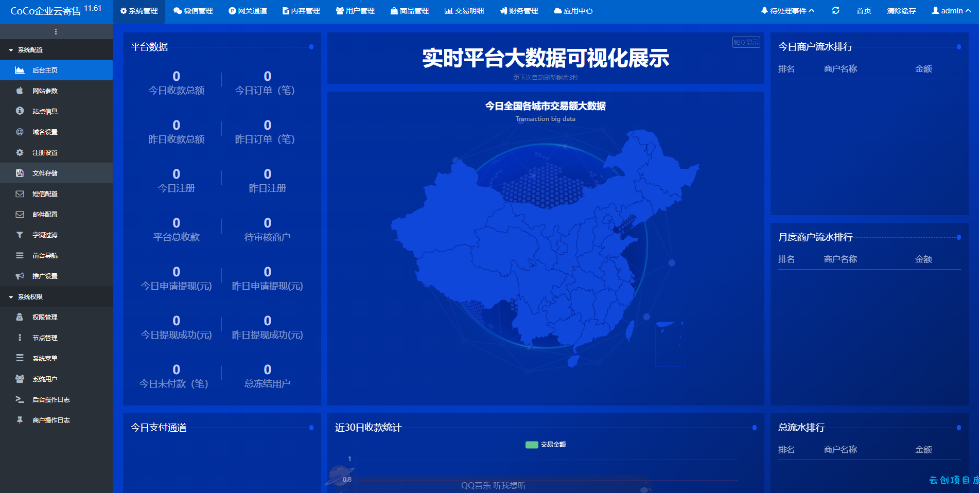The width and height of the screenshot is (980, 493).
Task: Open the 交易明细 top menu
Action: coord(464,11)
